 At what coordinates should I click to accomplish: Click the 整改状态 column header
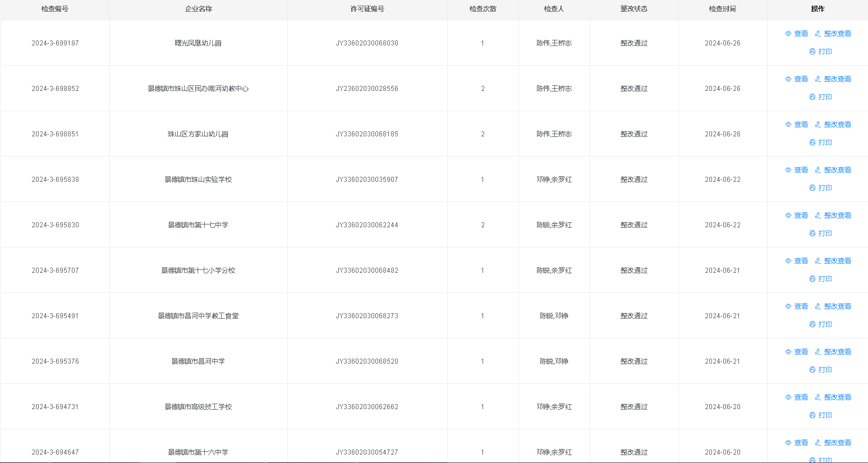click(x=633, y=9)
